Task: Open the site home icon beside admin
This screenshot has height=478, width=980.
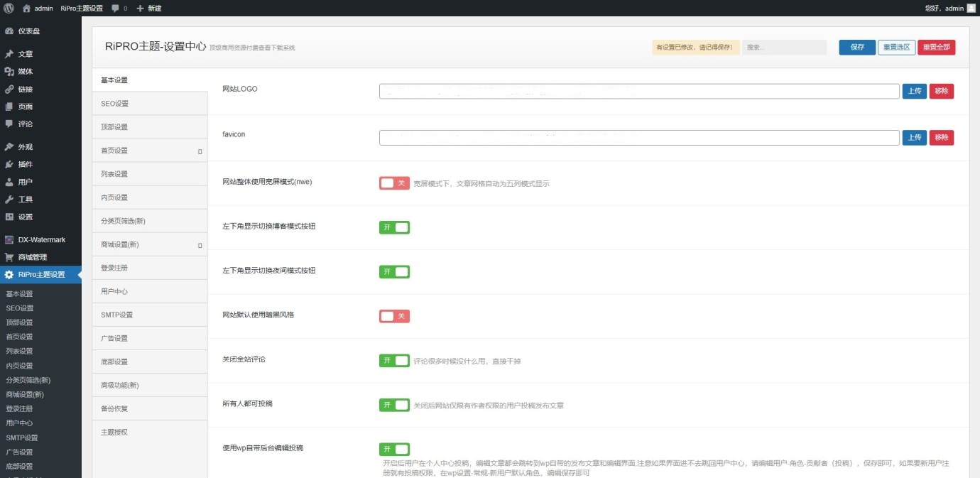Action: pyautogui.click(x=26, y=8)
